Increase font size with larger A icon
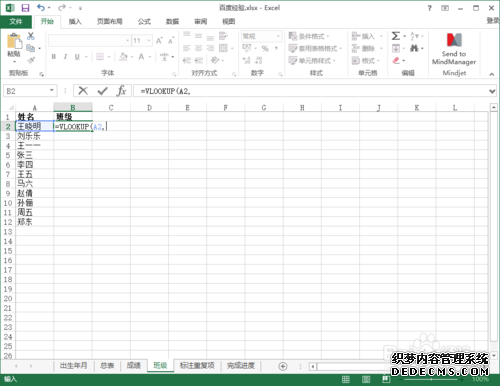This screenshot has width=500, height=386. click(x=159, y=41)
